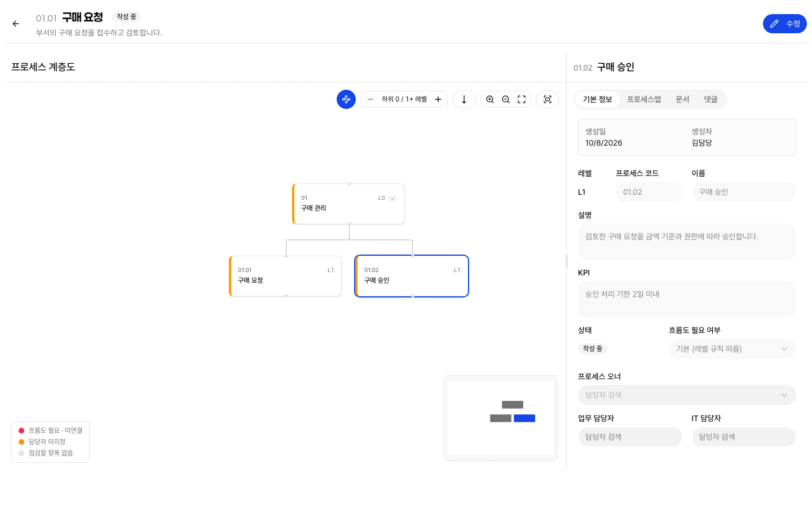This screenshot has height=508, width=812.
Task: Click the focus selected node icon
Action: [548, 99]
